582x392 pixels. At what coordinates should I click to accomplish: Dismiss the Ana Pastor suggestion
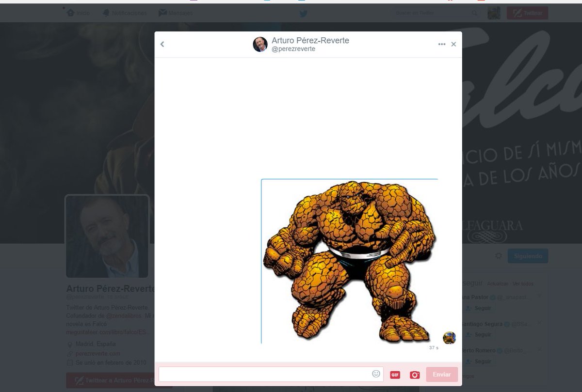click(x=540, y=296)
